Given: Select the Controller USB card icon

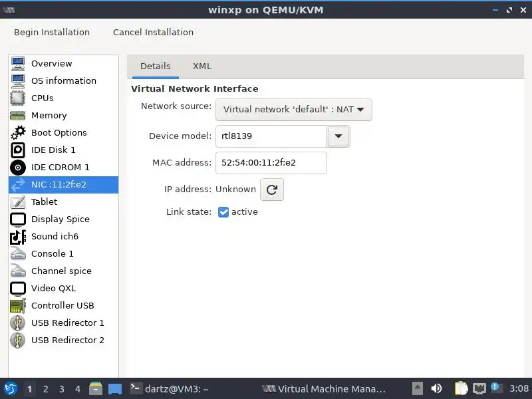Looking at the screenshot, I should 18,306.
